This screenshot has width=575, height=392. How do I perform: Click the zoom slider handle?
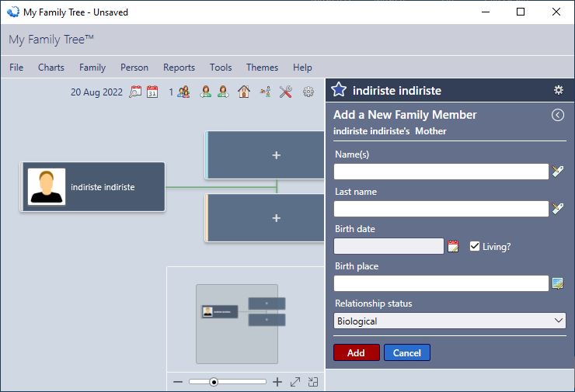(x=214, y=382)
